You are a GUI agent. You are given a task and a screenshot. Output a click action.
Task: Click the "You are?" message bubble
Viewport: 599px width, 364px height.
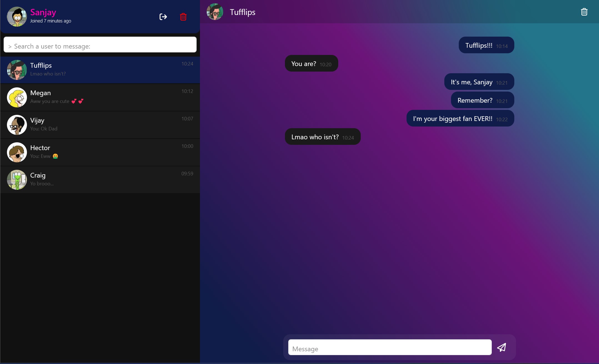(x=311, y=64)
